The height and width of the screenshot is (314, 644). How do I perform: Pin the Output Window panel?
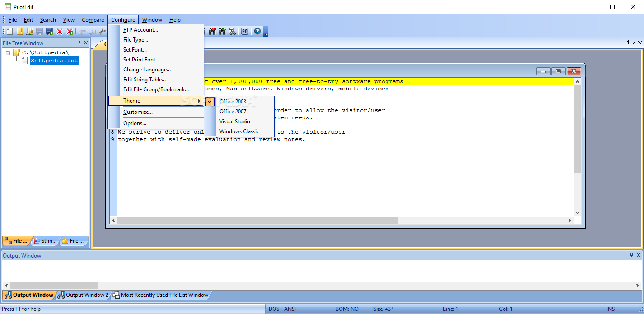coord(631,255)
